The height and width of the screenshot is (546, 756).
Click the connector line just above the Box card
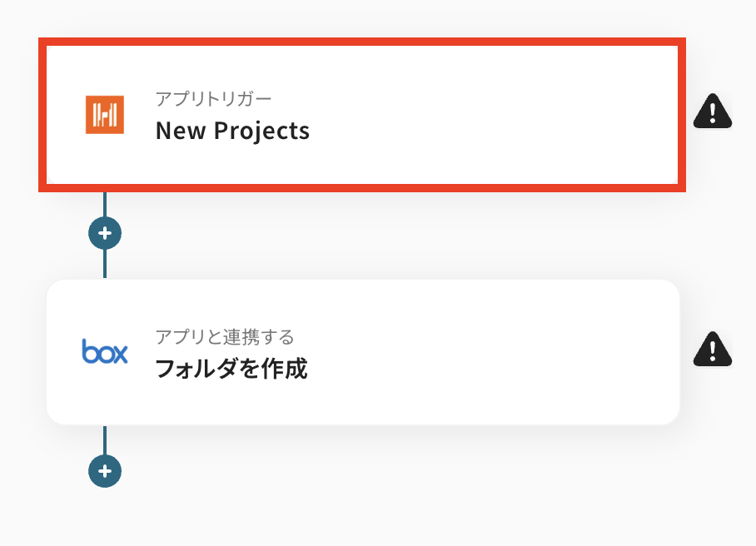[105, 265]
